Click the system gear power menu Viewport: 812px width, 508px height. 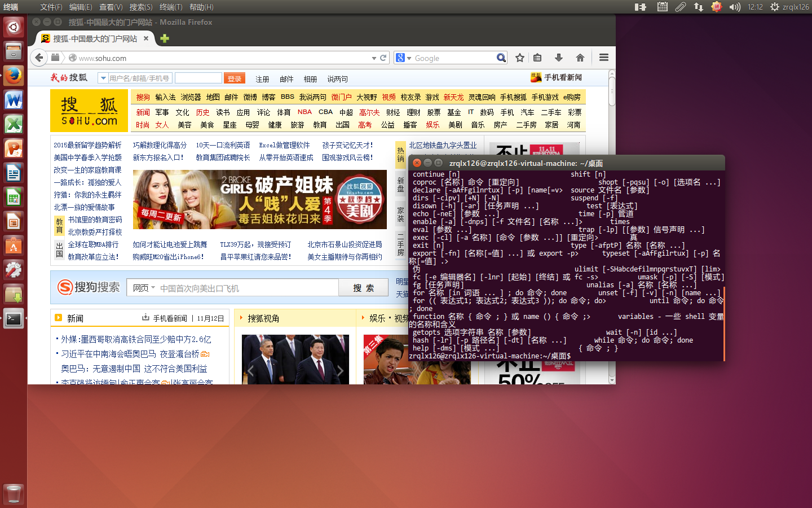pyautogui.click(x=775, y=7)
